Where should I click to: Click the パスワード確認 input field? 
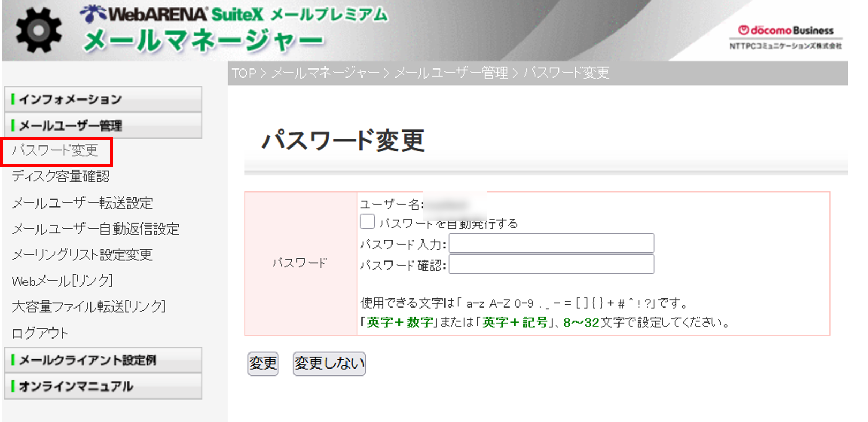pyautogui.click(x=551, y=264)
